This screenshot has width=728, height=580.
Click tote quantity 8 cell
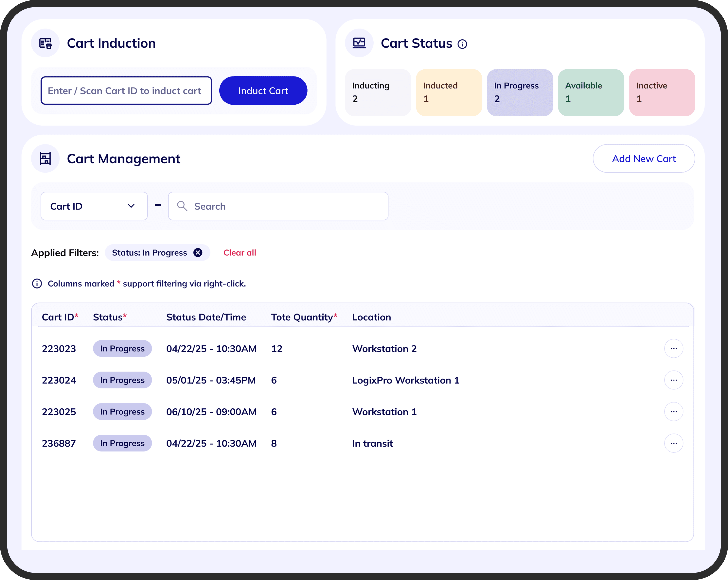click(x=274, y=443)
